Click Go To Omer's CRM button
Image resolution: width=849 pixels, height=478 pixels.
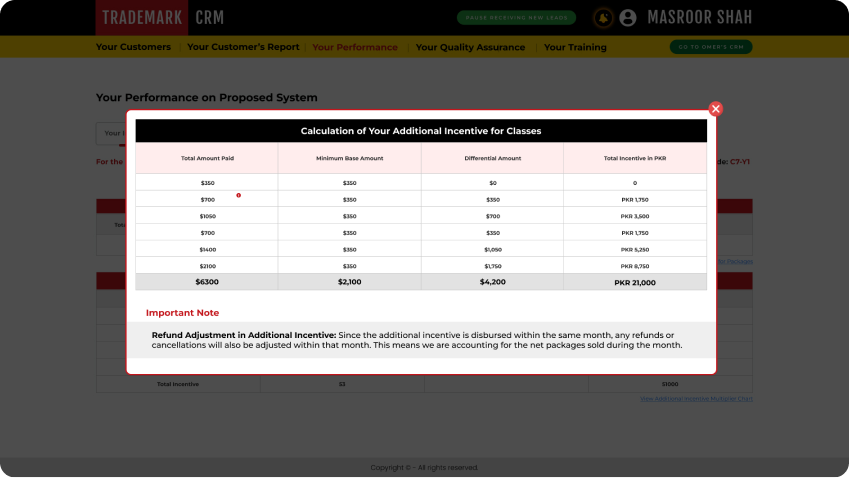pyautogui.click(x=710, y=47)
